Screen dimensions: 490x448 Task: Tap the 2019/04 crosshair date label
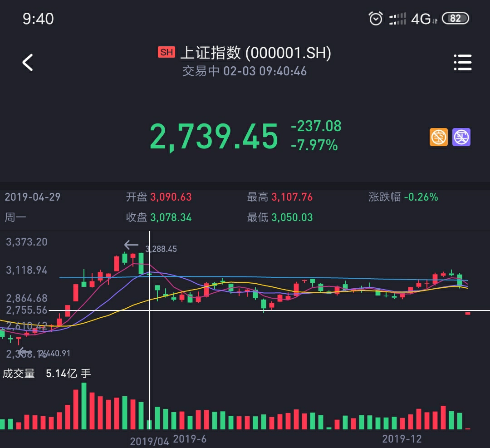pyautogui.click(x=149, y=442)
